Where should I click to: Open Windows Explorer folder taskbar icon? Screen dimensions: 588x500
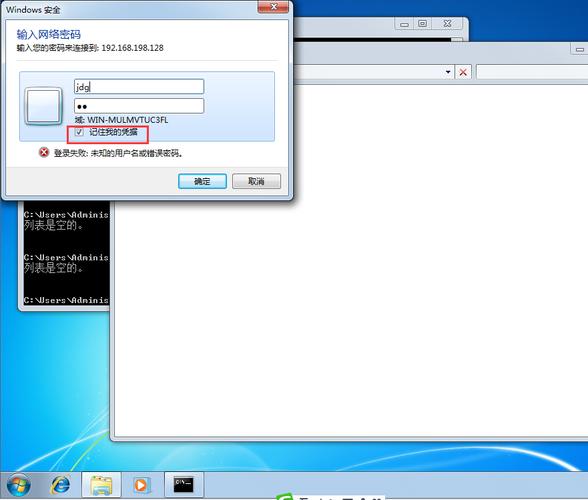pyautogui.click(x=101, y=485)
